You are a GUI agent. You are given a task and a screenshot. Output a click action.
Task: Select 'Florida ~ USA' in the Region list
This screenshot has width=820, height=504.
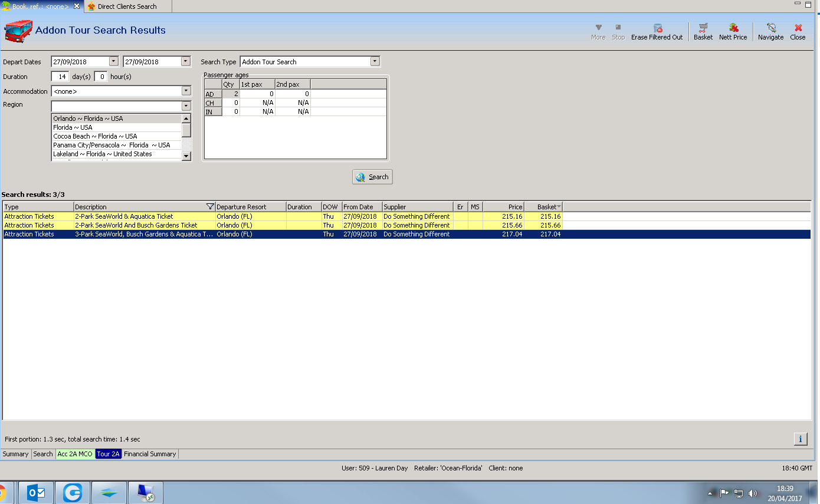click(116, 127)
